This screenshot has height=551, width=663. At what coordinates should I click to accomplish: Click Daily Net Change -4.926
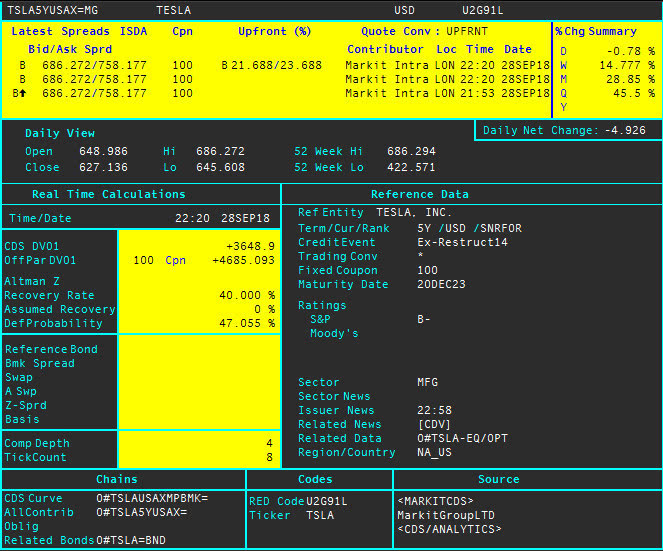564,130
